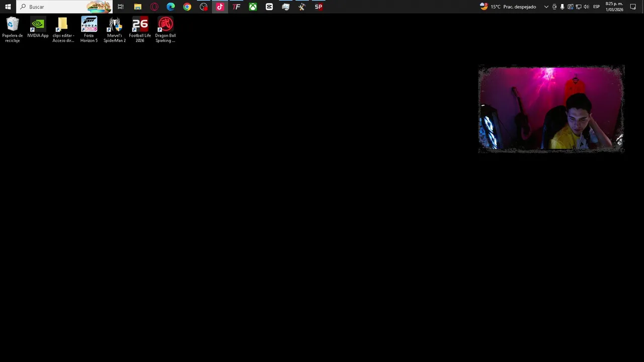Switch to OBS Studio in taskbar
644x362 pixels.
pos(203,7)
